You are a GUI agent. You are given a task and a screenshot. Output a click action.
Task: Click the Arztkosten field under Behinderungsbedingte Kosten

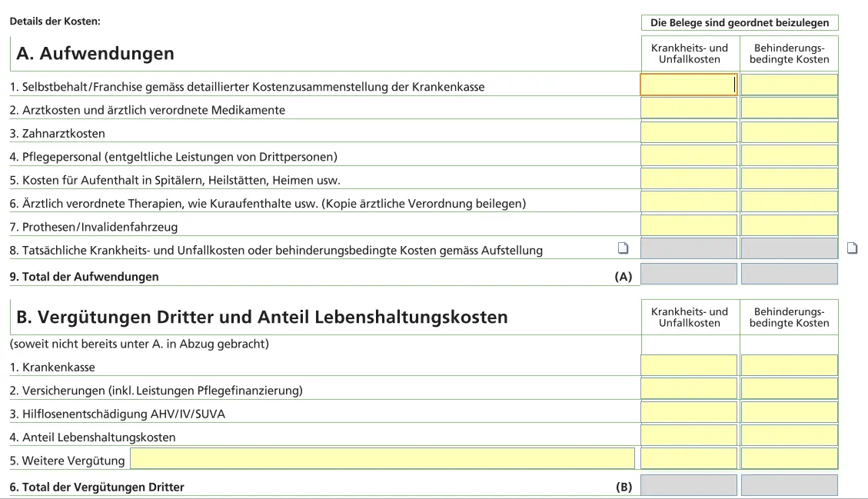tap(788, 108)
